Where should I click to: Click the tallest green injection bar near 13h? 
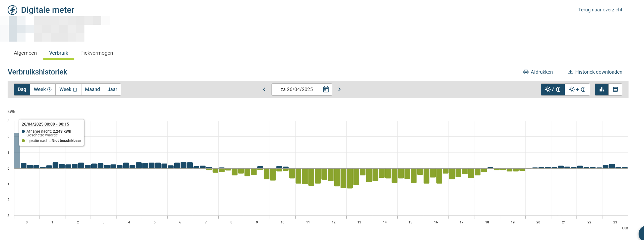click(350, 178)
